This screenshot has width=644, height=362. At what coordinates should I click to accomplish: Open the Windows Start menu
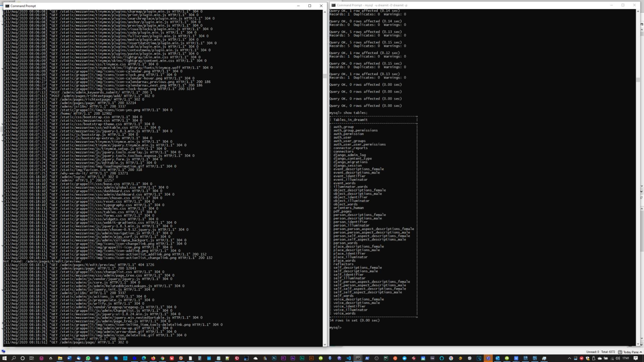(x=4, y=358)
